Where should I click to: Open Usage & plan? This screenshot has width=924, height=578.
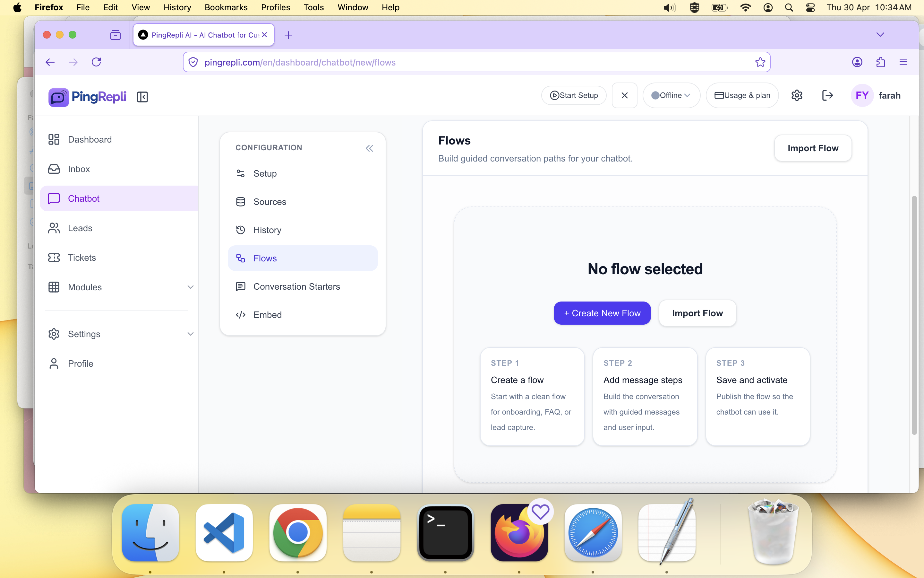(x=742, y=95)
